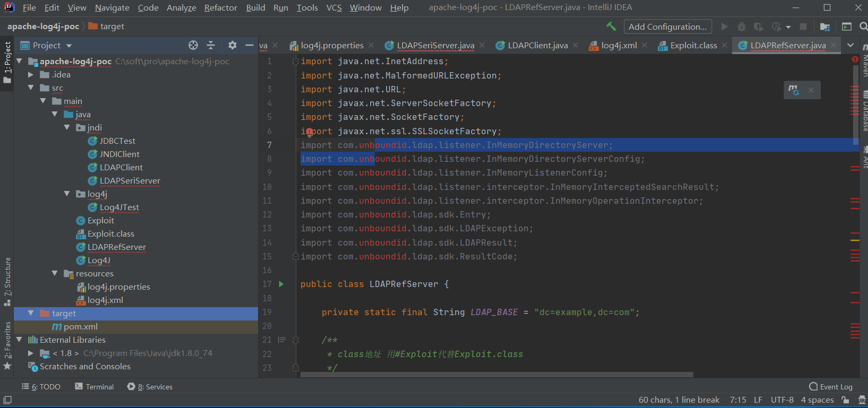Image resolution: width=868 pixels, height=408 pixels.
Task: Click the UTF-8 encoding status widget
Action: pos(782,400)
